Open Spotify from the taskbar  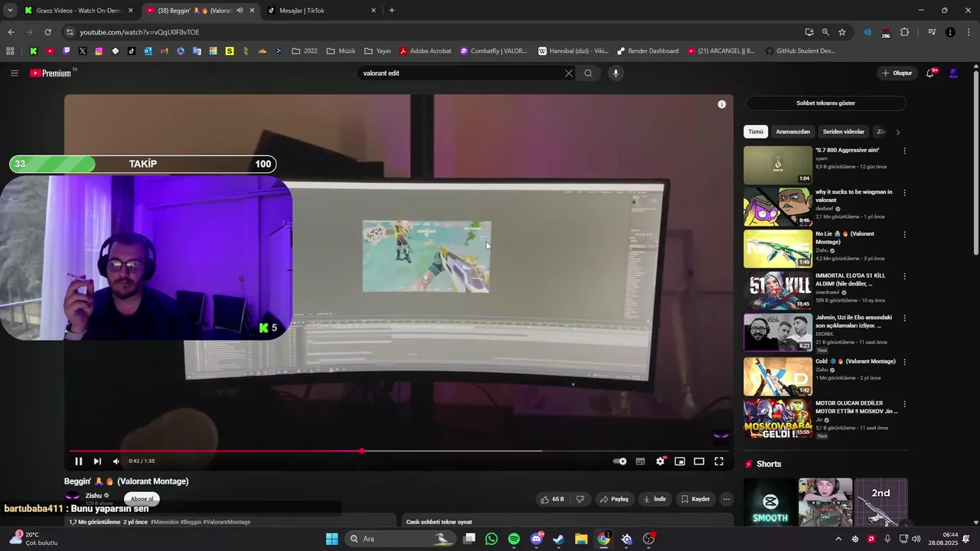(514, 539)
